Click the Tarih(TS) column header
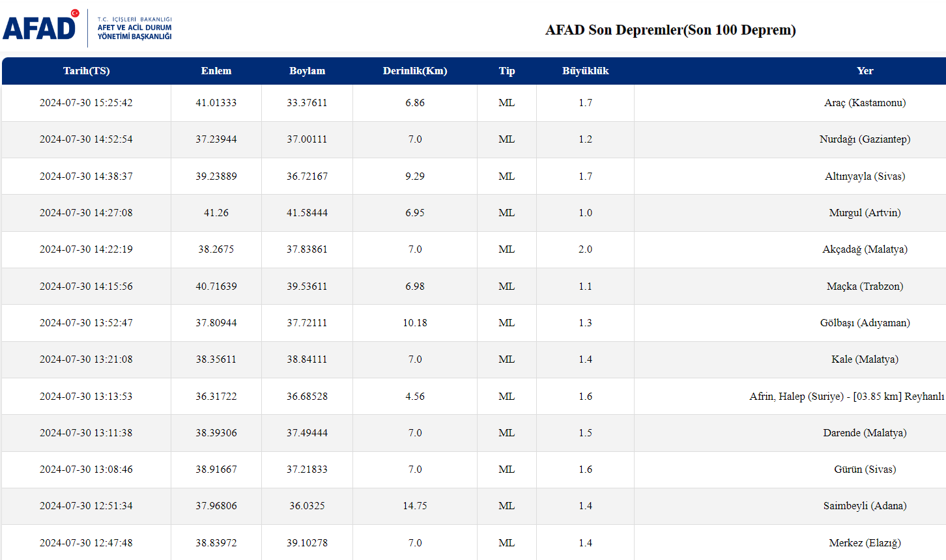This screenshot has width=946, height=560. coord(87,71)
